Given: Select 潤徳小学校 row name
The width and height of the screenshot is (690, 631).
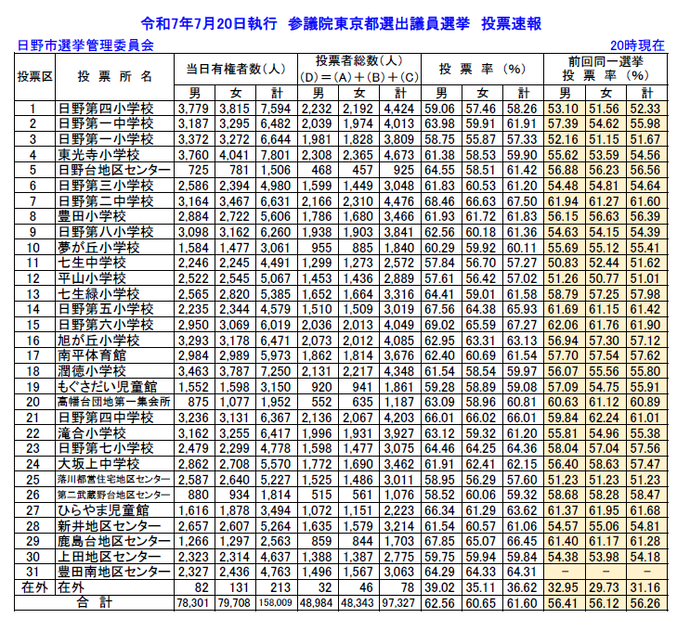Looking at the screenshot, I should (92, 371).
